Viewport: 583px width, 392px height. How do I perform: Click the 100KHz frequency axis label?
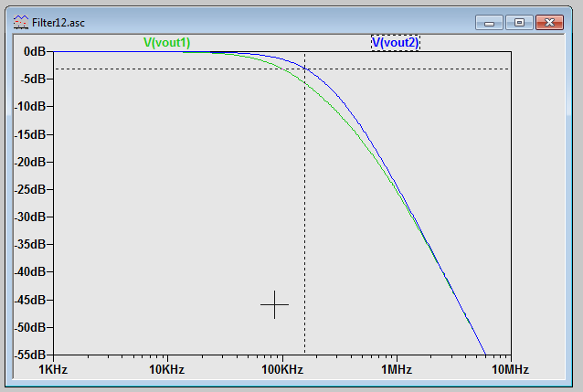pyautogui.click(x=282, y=370)
